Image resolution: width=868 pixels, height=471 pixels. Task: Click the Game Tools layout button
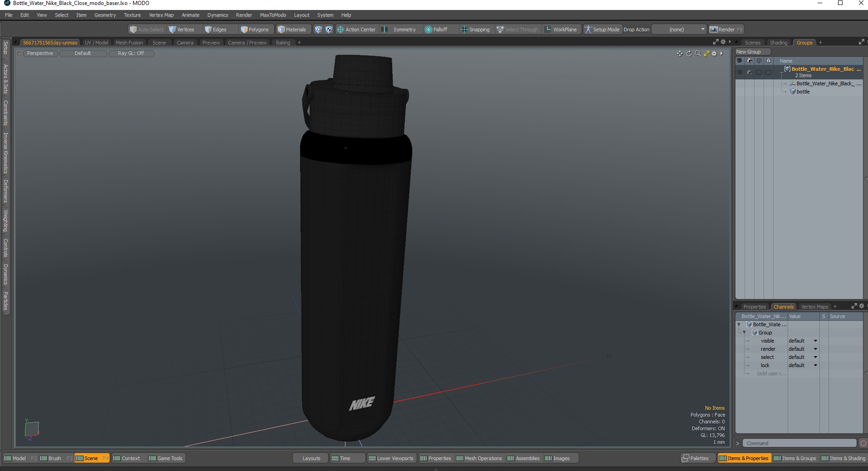[x=166, y=458]
